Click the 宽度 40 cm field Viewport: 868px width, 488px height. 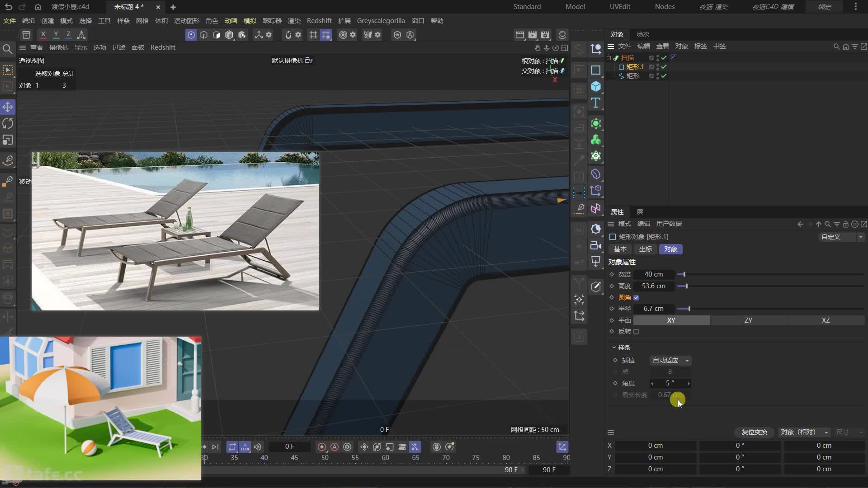pyautogui.click(x=654, y=274)
